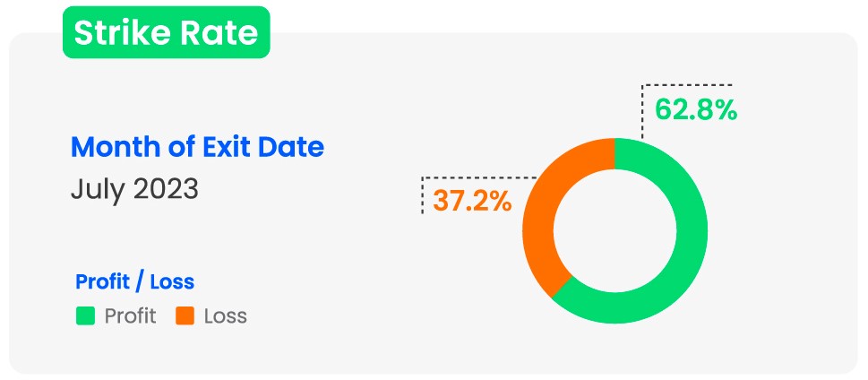Click the Profit / Loss legend title
This screenshot has width=868, height=380.
click(x=134, y=281)
